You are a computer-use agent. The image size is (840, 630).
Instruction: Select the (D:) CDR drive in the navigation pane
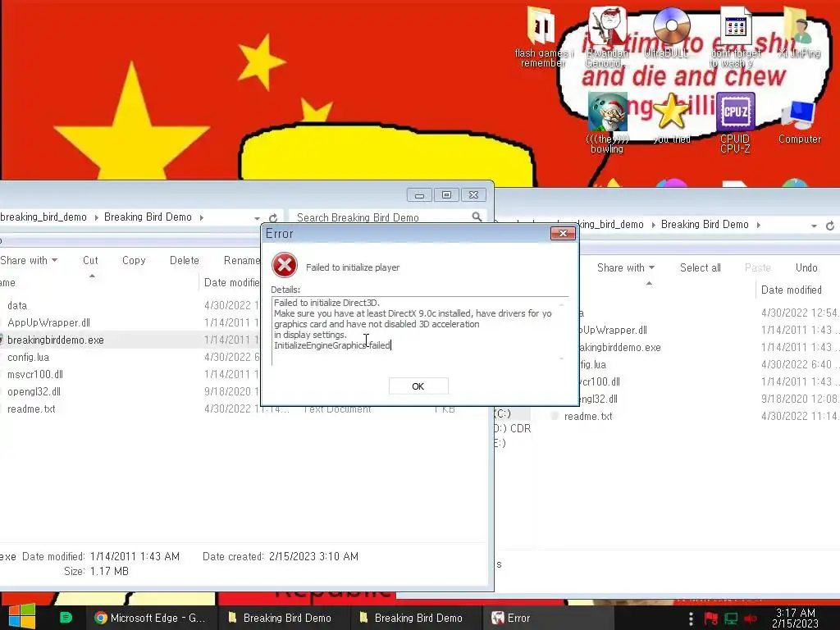(513, 428)
